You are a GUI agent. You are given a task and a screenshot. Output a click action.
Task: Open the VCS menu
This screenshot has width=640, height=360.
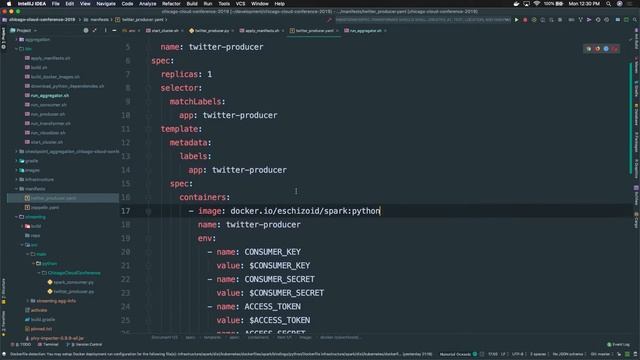click(x=240, y=4)
